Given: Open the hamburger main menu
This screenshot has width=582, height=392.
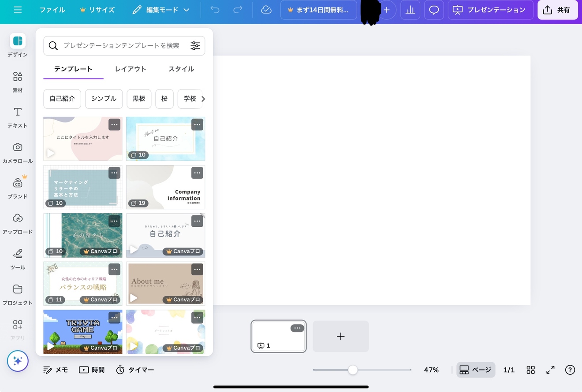Looking at the screenshot, I should coord(18,10).
